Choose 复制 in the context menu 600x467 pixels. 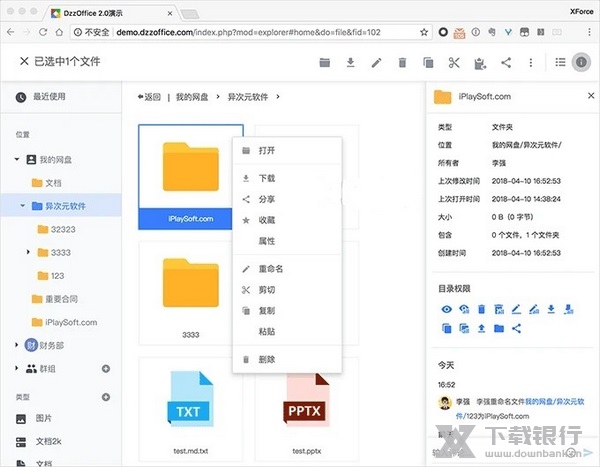(x=287, y=311)
